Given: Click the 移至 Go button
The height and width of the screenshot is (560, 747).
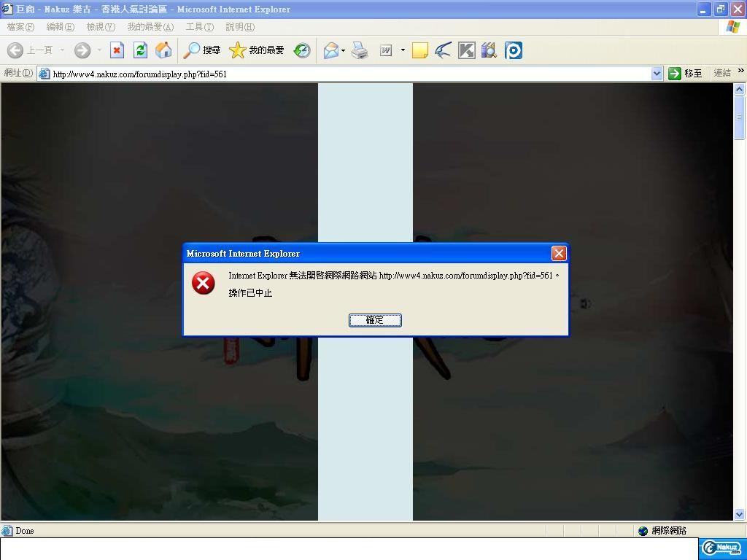Looking at the screenshot, I should [686, 74].
